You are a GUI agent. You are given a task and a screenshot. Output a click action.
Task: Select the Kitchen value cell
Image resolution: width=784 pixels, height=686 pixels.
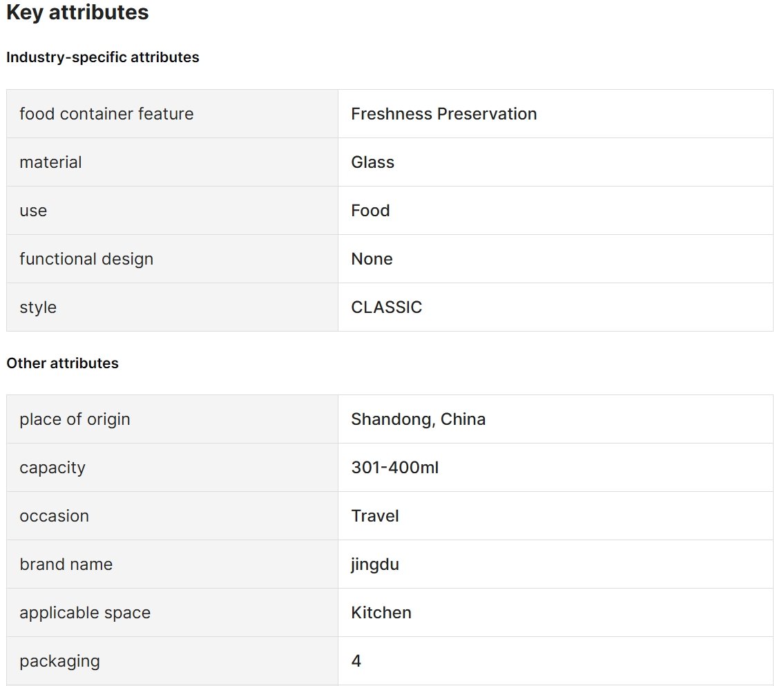tap(555, 613)
